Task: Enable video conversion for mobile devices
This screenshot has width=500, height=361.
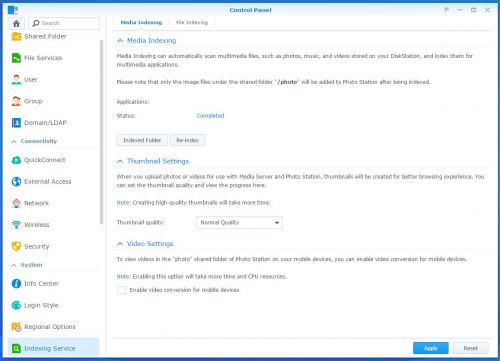Action: pos(121,290)
